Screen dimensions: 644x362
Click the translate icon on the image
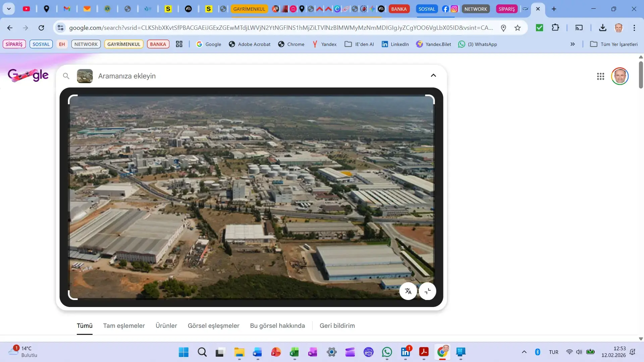point(408,291)
